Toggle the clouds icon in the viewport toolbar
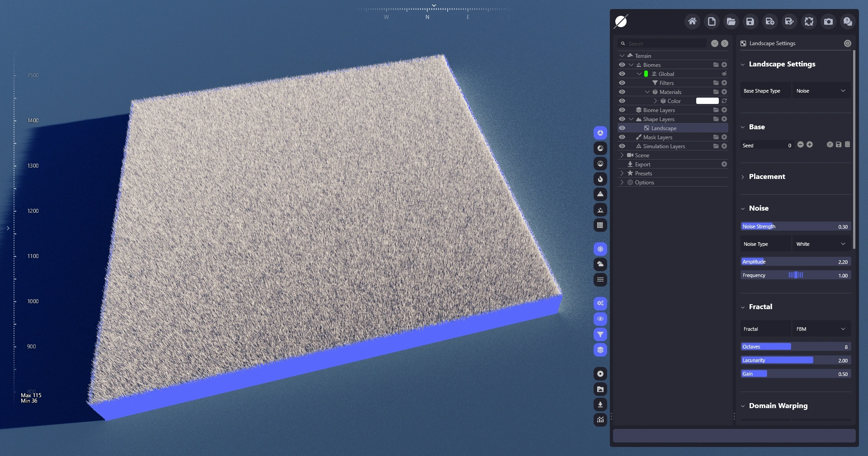868x456 pixels. (x=600, y=264)
